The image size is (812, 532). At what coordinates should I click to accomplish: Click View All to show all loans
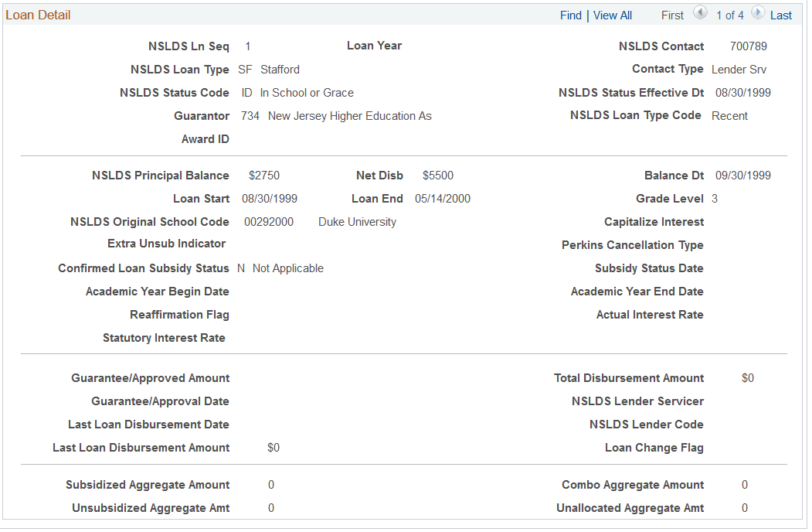[612, 15]
